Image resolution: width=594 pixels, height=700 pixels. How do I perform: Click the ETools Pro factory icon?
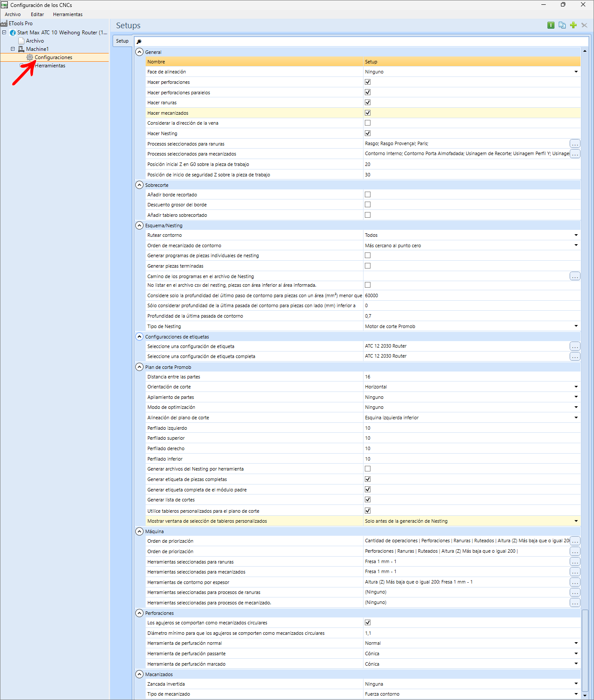click(x=4, y=23)
